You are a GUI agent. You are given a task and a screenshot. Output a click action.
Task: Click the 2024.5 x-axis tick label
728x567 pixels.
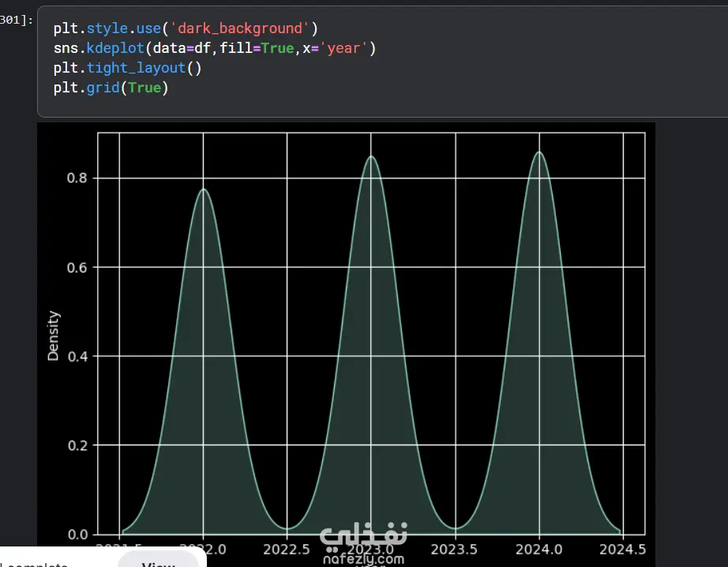tap(623, 550)
